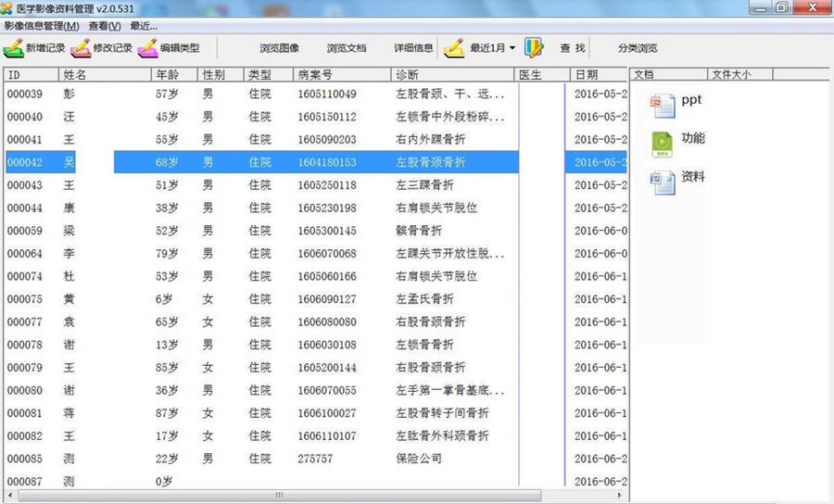Open the 查看(V) menu
Screen dimensions: 834x504
click(104, 26)
